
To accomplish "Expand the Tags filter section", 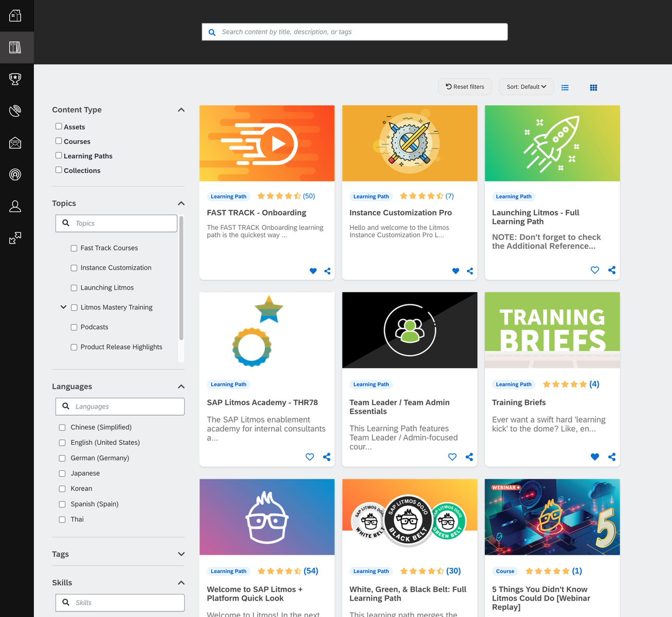I will (181, 554).
